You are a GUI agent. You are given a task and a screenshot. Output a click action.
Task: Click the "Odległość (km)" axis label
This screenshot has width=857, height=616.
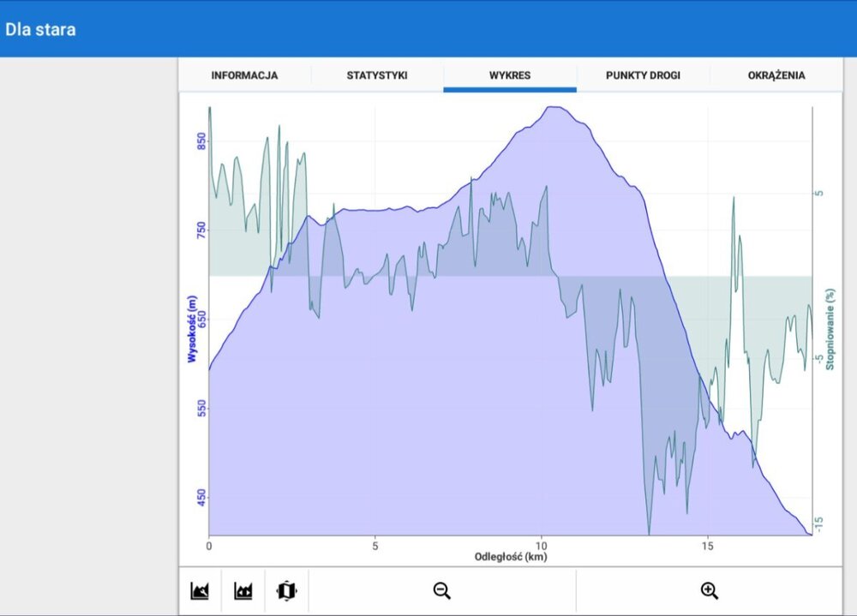coord(511,557)
